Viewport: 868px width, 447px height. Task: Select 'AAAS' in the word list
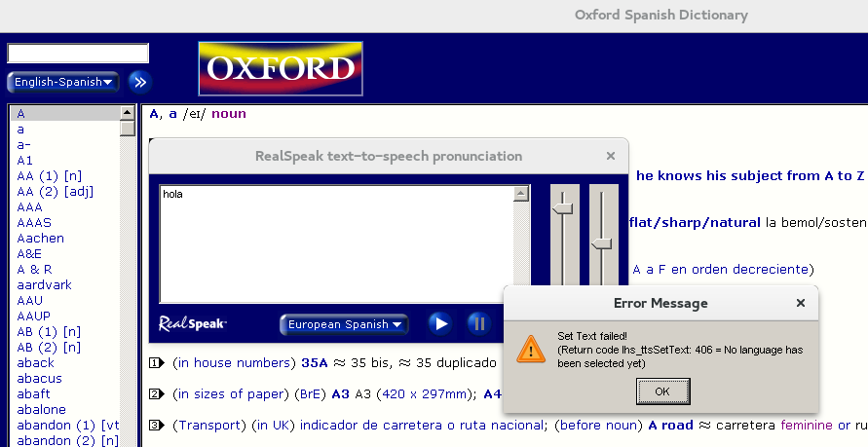click(34, 222)
